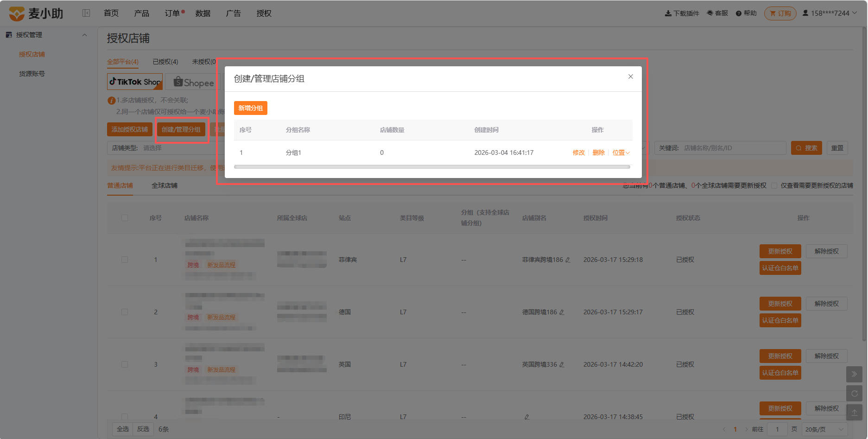The width and height of the screenshot is (868, 439).
Task: Check row 4 印尼 store checkbox
Action: 125,416
